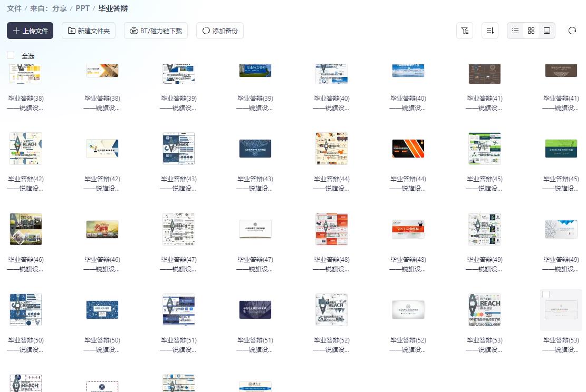Open 毕业答辩(40) sky and clouds thumbnail
This screenshot has height=392, width=586.
pos(408,71)
